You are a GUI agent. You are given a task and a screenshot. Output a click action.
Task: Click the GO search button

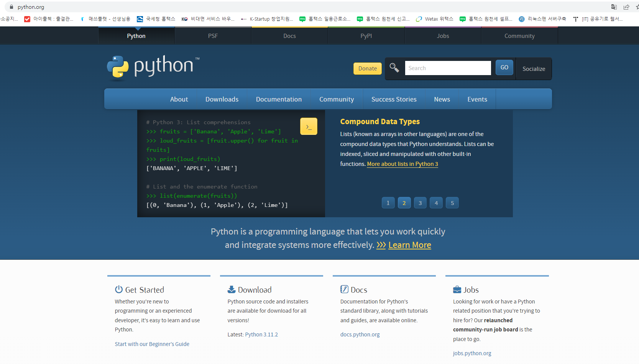click(x=504, y=67)
